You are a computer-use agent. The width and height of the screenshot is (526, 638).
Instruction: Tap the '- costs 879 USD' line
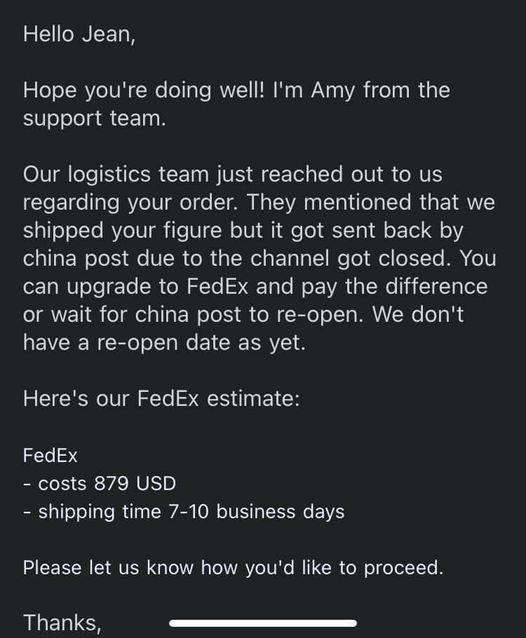99,484
